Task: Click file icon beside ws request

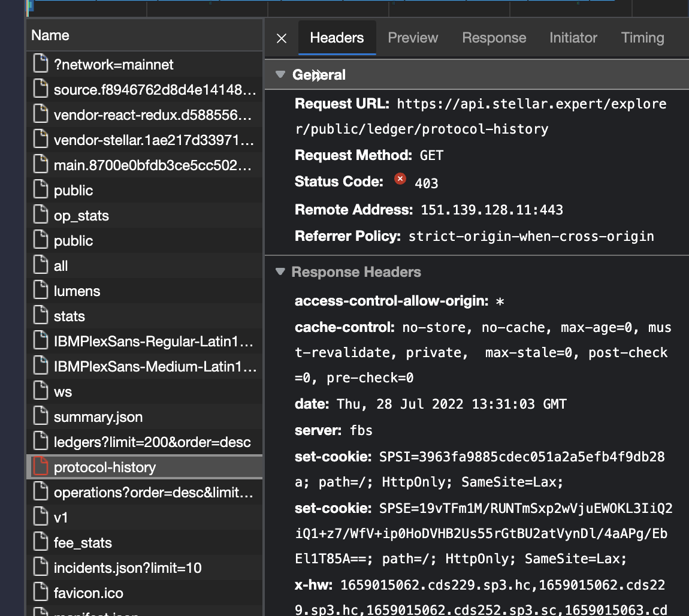Action: [x=40, y=391]
